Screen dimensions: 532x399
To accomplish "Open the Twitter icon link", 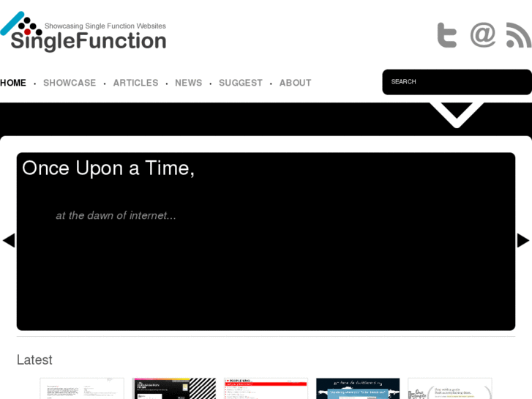I will 447,35.
